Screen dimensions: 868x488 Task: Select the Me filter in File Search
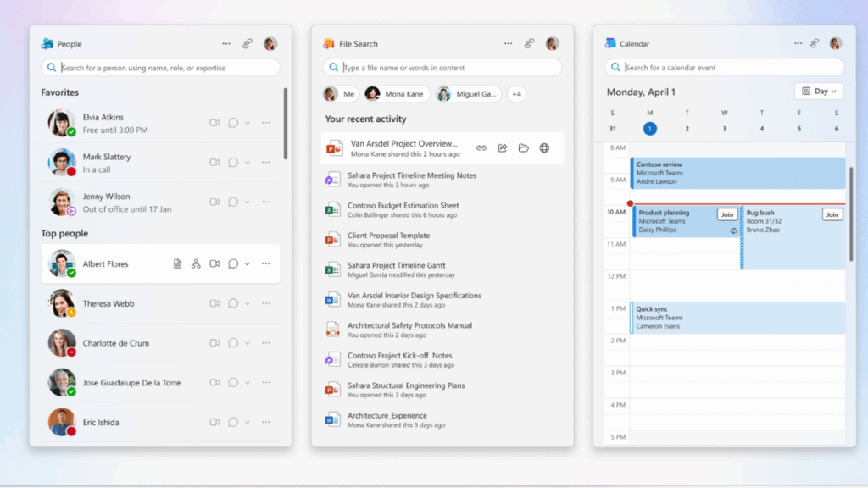(338, 93)
